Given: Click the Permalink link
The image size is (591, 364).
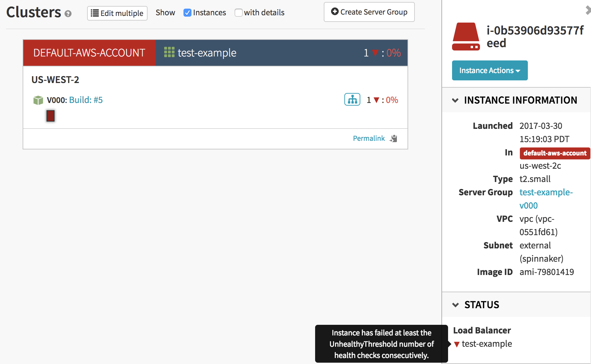Looking at the screenshot, I should [x=369, y=138].
